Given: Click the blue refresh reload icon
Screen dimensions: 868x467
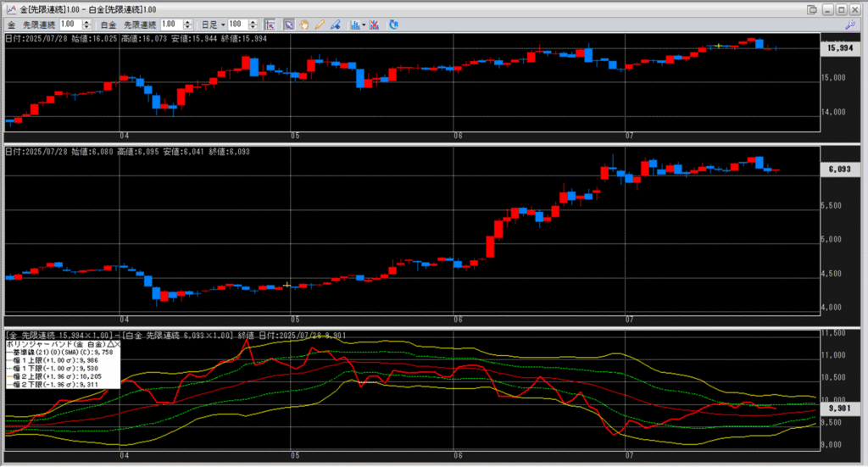Looking at the screenshot, I should pyautogui.click(x=394, y=25).
